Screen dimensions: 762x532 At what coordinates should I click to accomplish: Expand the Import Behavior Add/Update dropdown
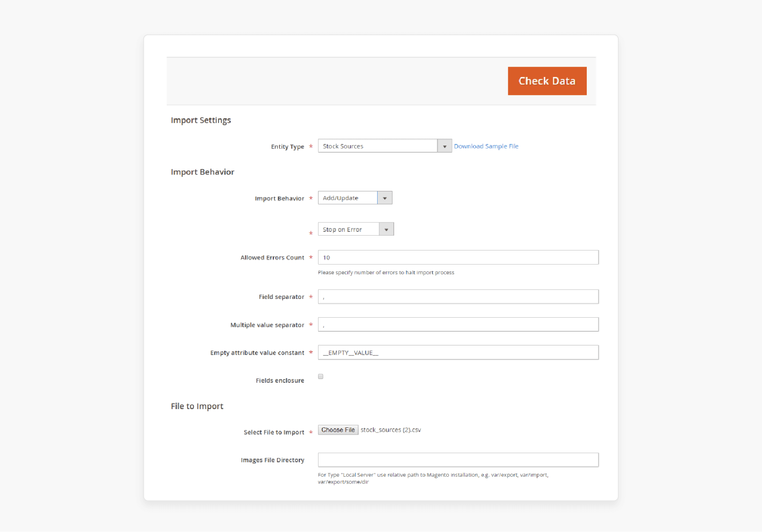click(355, 198)
